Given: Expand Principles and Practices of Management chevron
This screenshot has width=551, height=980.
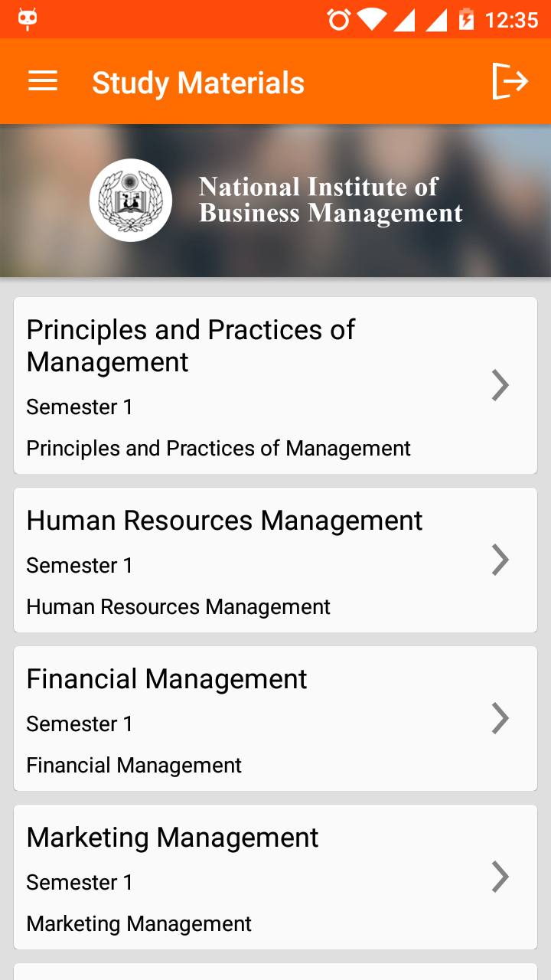Looking at the screenshot, I should click(x=500, y=385).
